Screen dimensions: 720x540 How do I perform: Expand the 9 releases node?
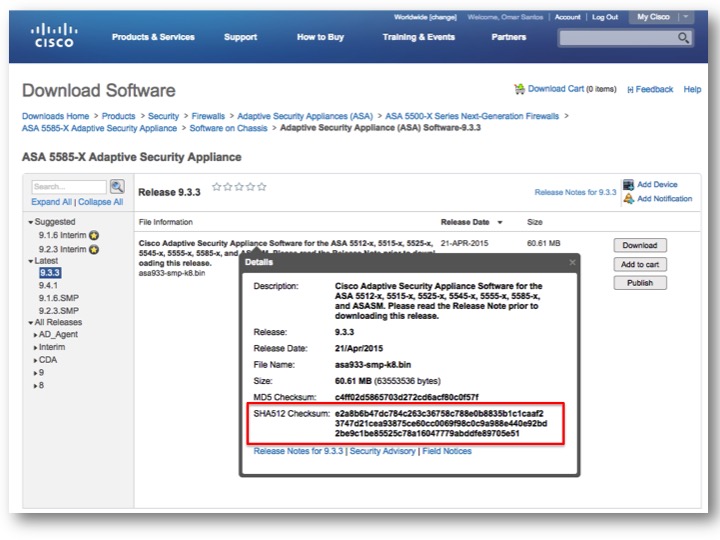click(x=35, y=373)
